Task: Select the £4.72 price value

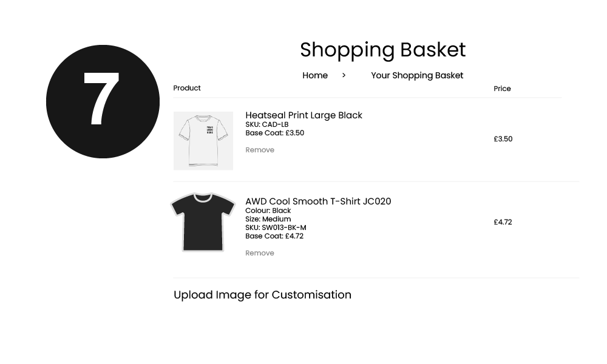Action: point(503,222)
